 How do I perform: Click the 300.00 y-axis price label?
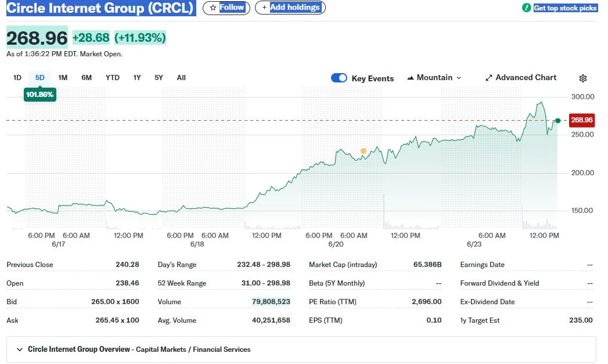[x=582, y=97]
